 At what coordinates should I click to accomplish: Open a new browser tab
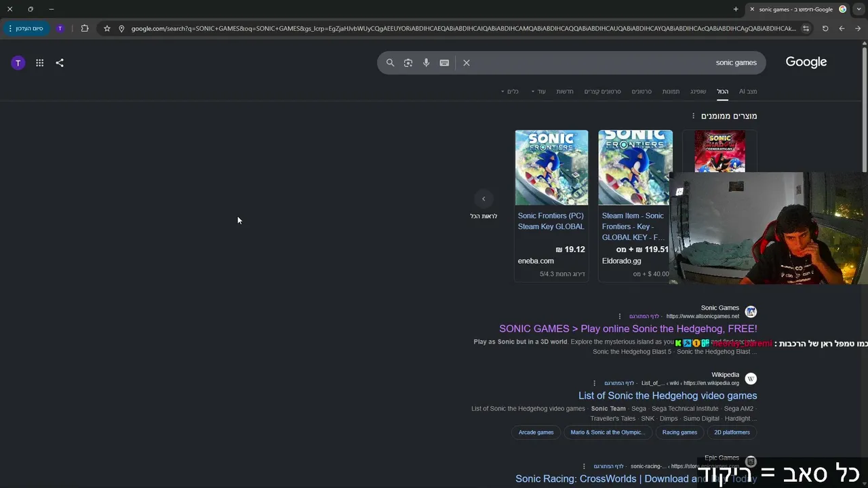(x=736, y=9)
